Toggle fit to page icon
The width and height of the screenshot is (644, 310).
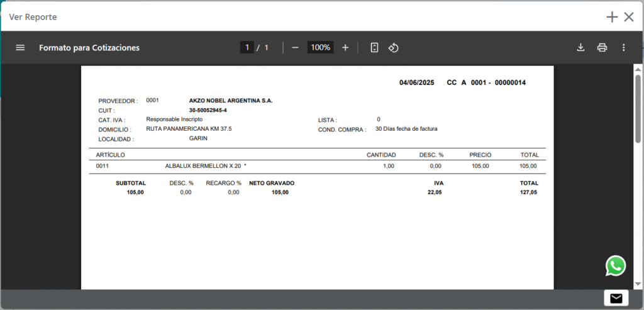point(374,48)
